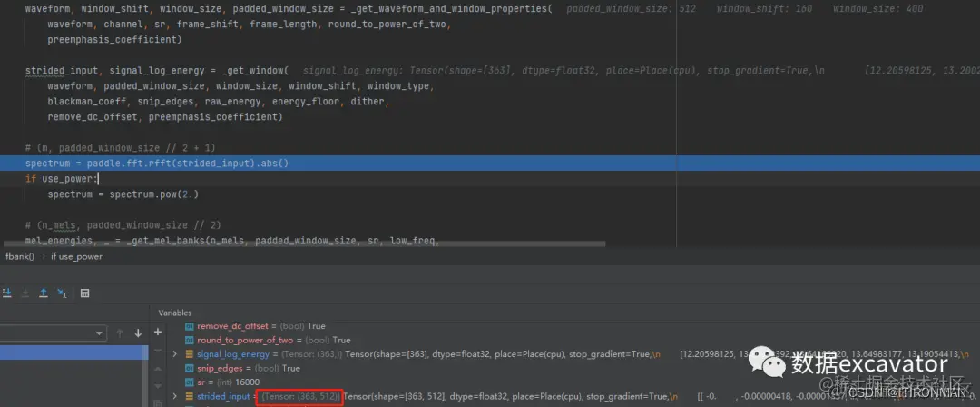Click the 'remove_dc_offset, preemphasis_coefficient)' argument line
Viewport: 980px width, 407px height.
pos(165,117)
